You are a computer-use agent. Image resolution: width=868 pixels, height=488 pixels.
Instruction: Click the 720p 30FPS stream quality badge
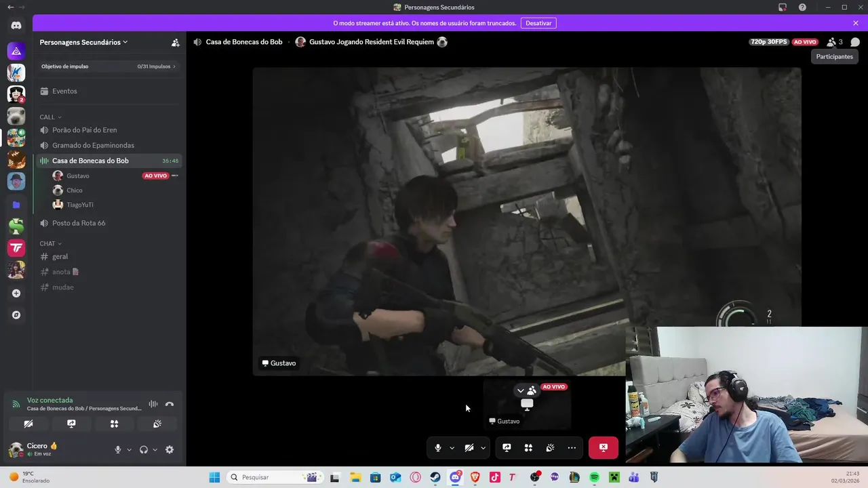click(769, 42)
